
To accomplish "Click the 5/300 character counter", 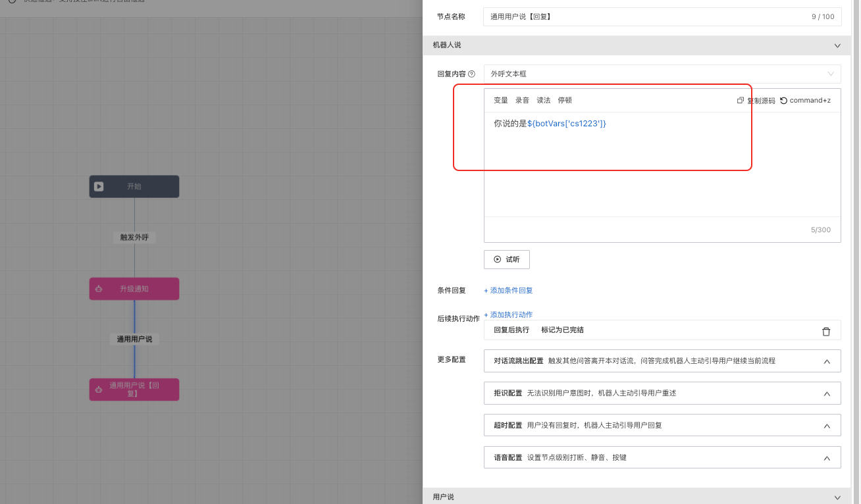I will coord(821,230).
